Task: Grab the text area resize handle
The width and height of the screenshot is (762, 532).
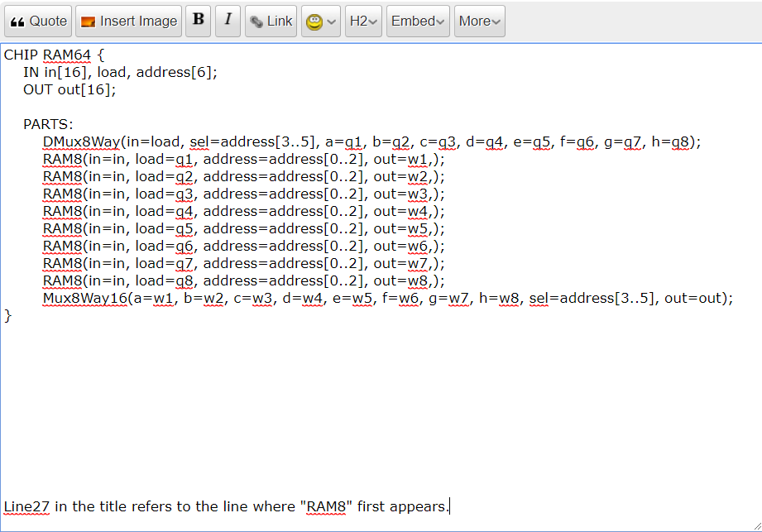Action: (x=755, y=525)
